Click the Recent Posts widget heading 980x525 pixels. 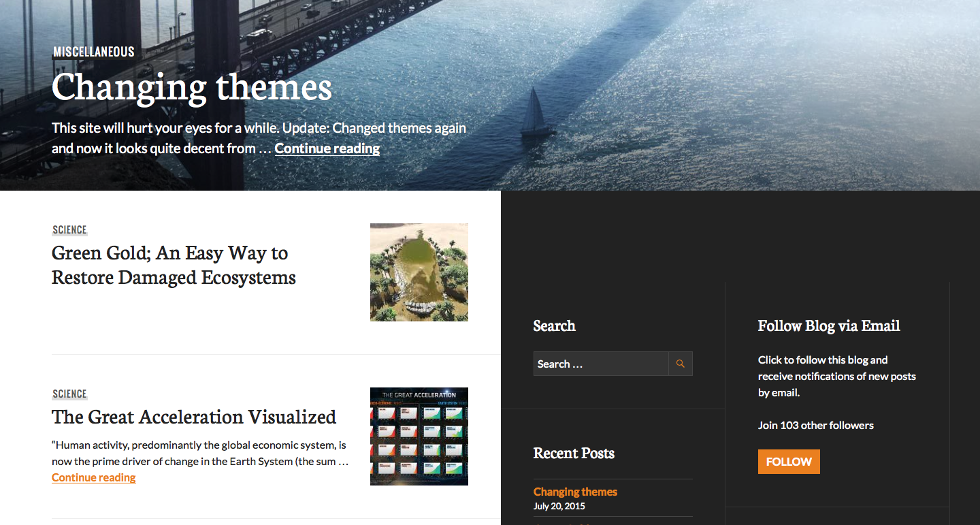pos(574,454)
